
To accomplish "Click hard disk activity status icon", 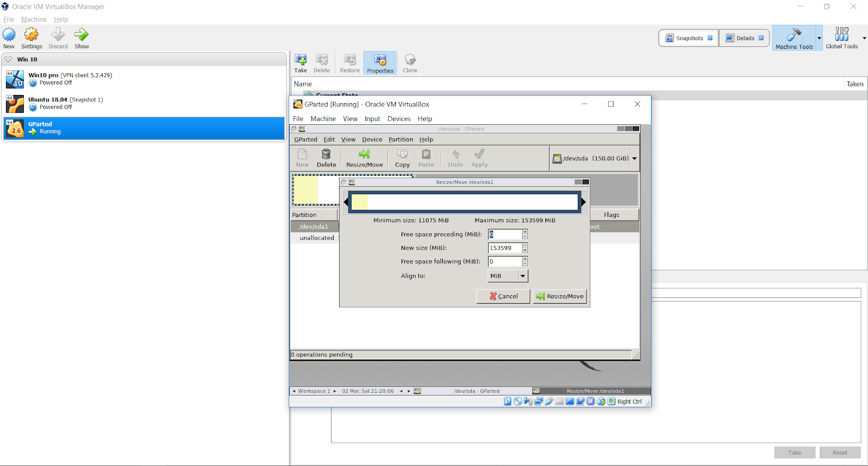I will pyautogui.click(x=508, y=401).
